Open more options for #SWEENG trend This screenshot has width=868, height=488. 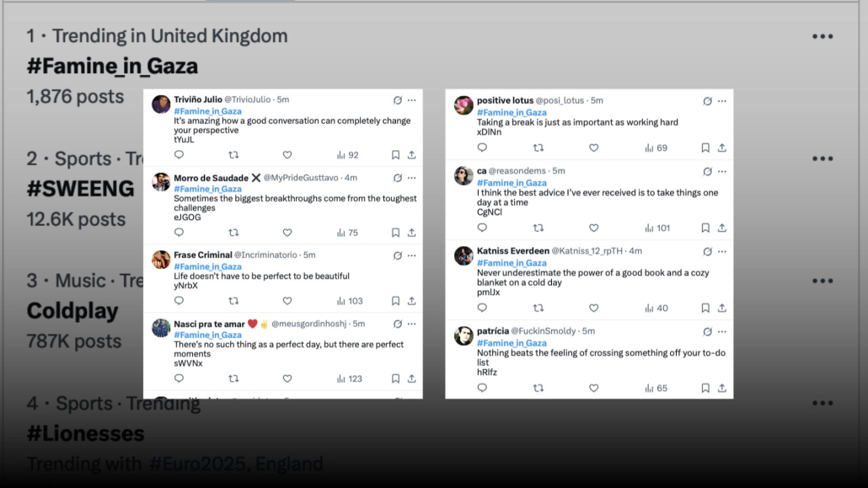[x=822, y=159]
